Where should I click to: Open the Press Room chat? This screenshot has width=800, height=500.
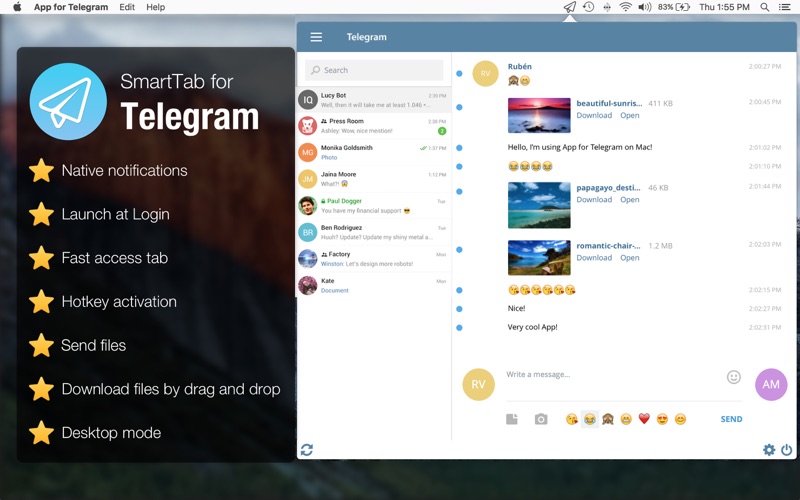tap(373, 126)
